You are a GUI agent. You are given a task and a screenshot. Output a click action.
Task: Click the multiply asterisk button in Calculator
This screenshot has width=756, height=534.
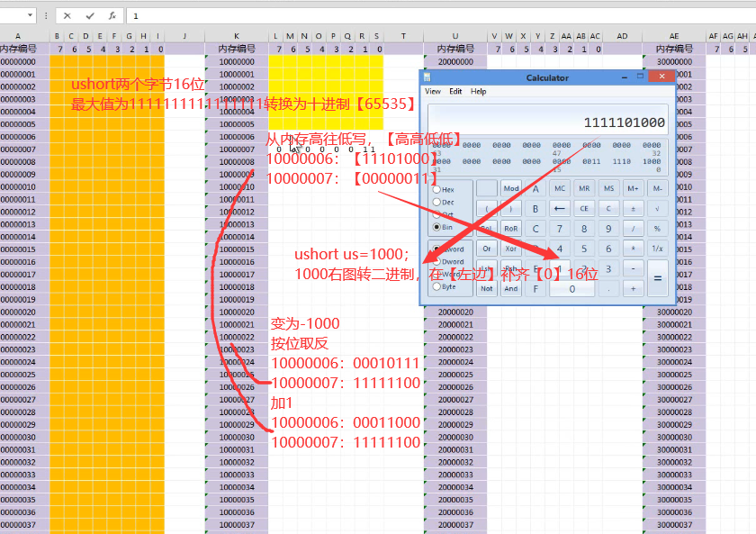click(633, 249)
